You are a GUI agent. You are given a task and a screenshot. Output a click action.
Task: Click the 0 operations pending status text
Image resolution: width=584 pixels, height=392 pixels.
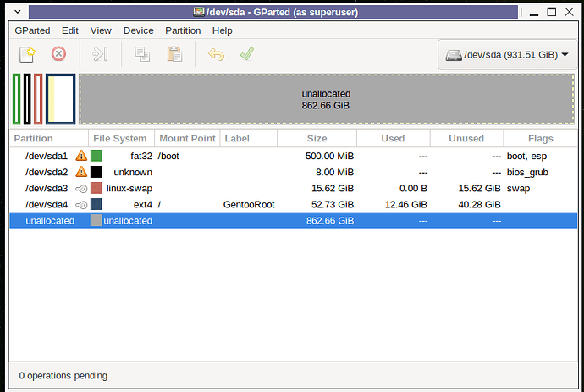coord(63,375)
